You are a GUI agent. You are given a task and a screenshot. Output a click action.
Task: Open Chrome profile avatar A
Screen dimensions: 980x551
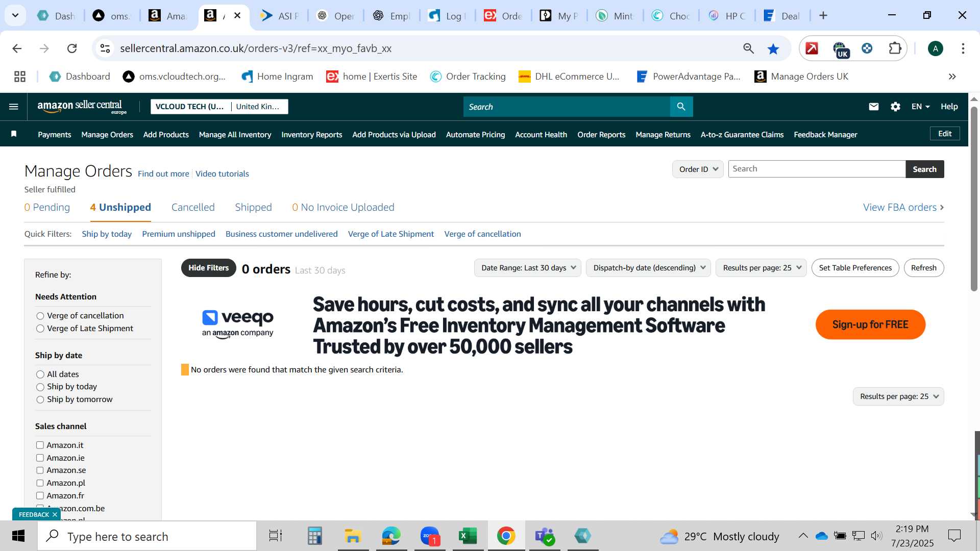(935, 48)
